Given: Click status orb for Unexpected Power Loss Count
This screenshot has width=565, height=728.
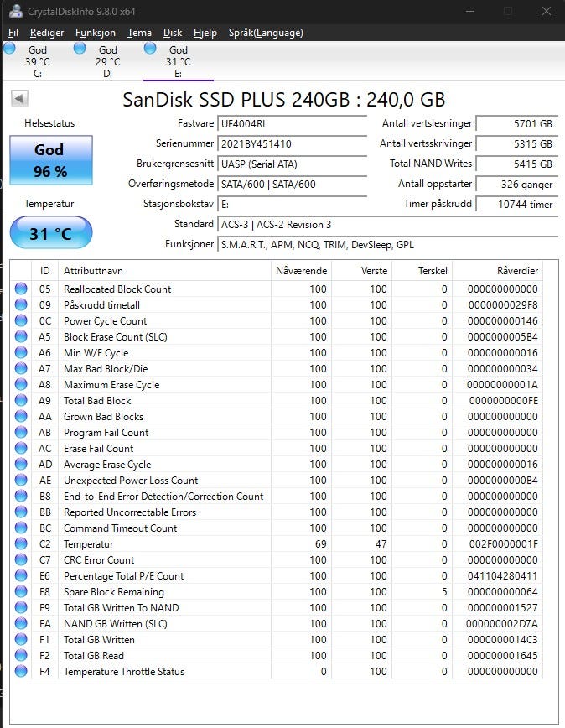Looking at the screenshot, I should 21,480.
